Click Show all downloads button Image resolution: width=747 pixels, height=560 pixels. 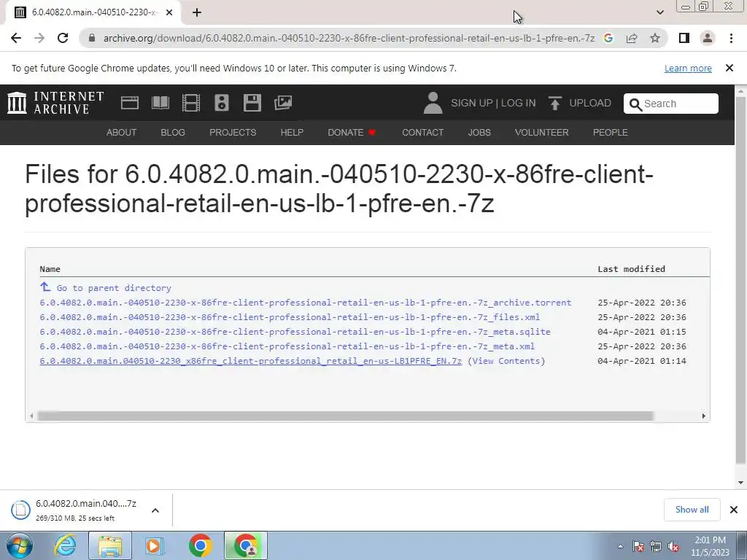(x=692, y=510)
